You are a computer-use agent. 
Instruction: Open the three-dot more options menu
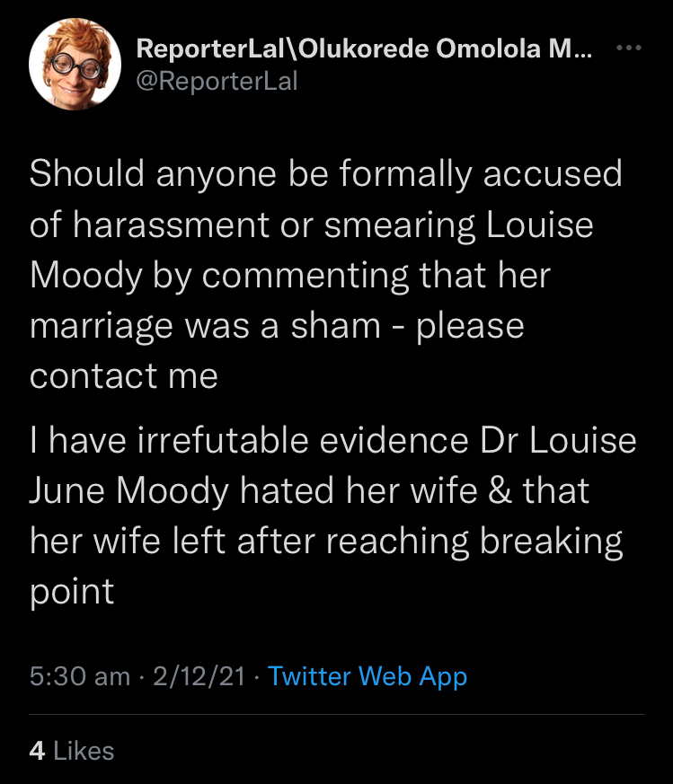point(630,48)
